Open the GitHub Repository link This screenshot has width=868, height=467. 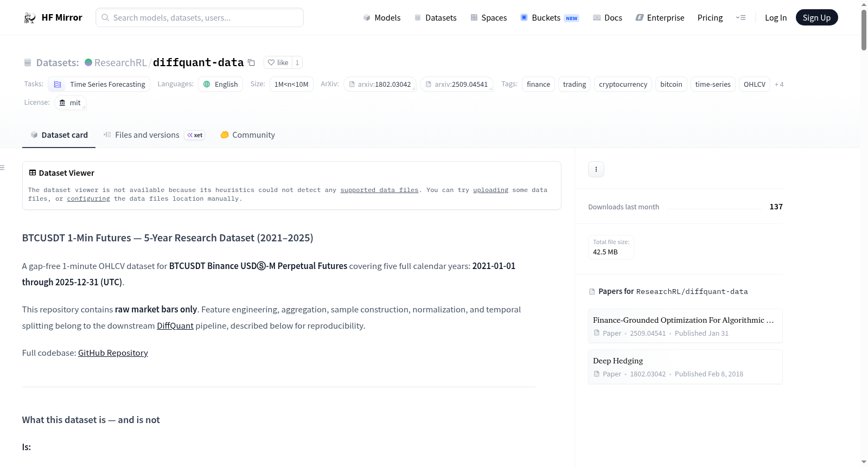pyautogui.click(x=113, y=353)
